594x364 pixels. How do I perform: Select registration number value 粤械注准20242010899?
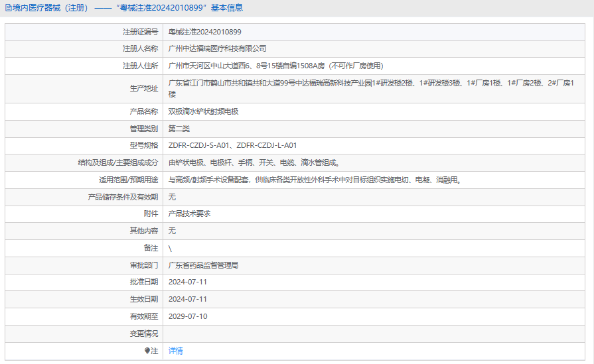(204, 32)
